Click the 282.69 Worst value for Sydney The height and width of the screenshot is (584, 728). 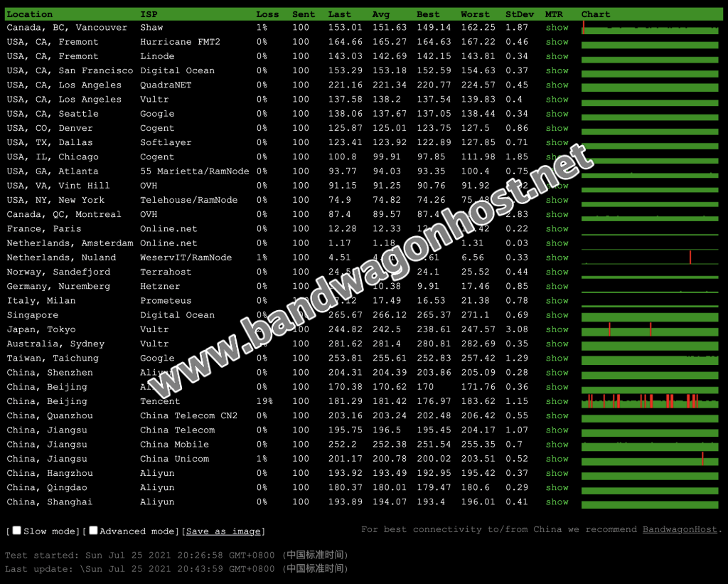478,344
